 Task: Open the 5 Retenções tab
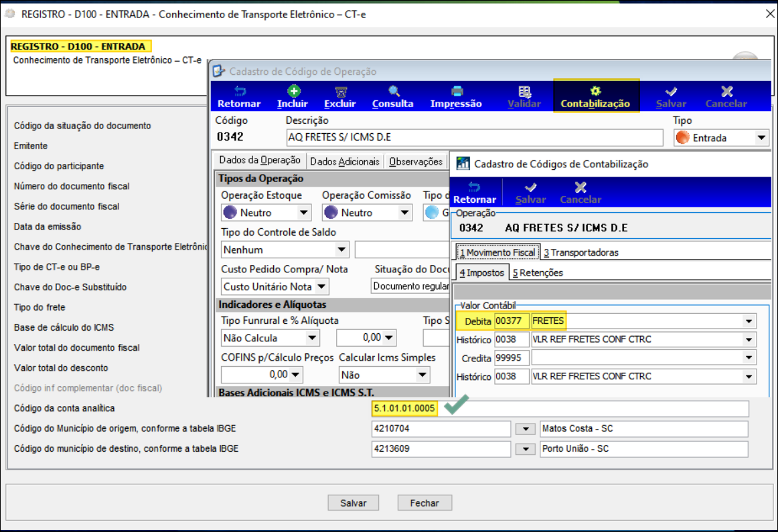click(537, 272)
